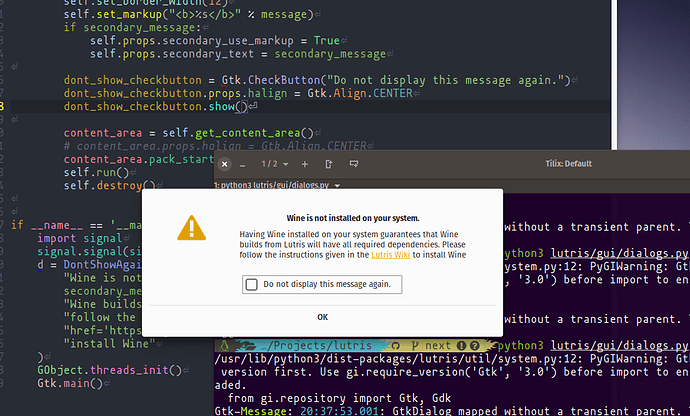This screenshot has height=416, width=690.
Task: Click the Tux penguin icon in the terminal prompt
Action: [x=224, y=345]
